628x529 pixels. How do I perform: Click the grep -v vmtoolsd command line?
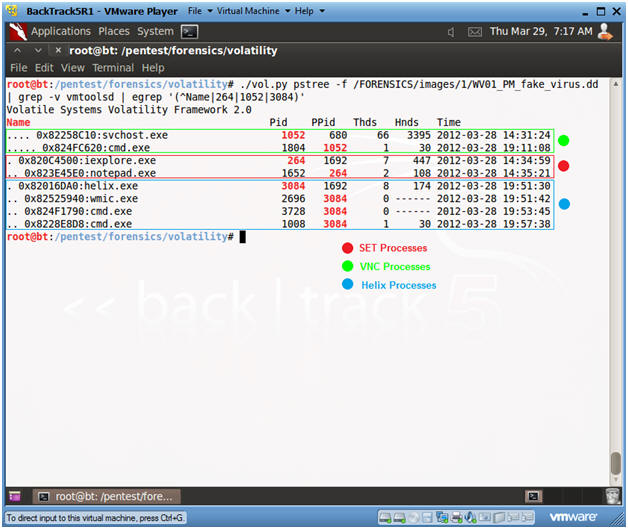pyautogui.click(x=155, y=97)
